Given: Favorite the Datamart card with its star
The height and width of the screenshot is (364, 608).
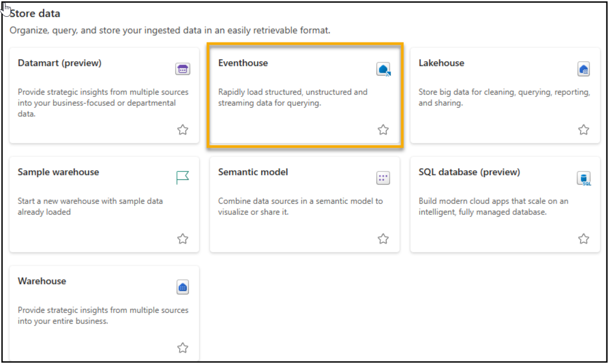Looking at the screenshot, I should click(x=182, y=130).
